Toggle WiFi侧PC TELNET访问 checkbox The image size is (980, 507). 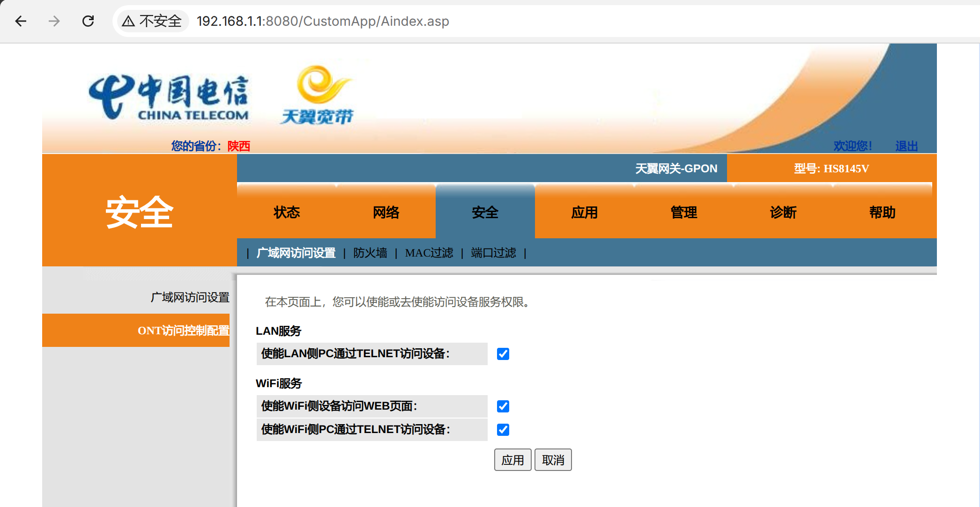[x=503, y=430]
